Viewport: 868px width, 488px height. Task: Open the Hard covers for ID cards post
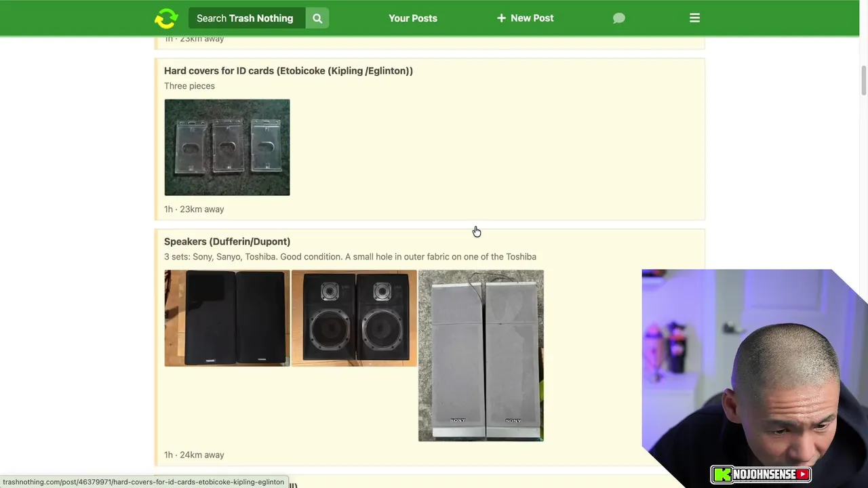click(x=288, y=70)
